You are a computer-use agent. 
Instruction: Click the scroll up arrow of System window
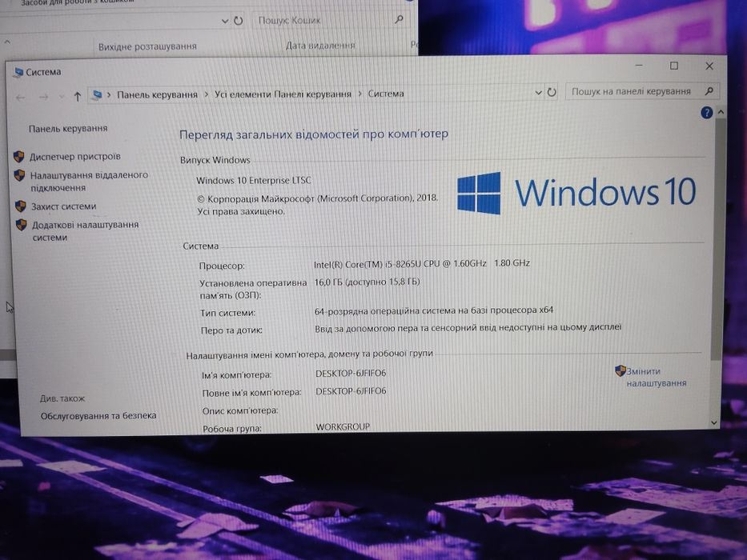tap(721, 112)
